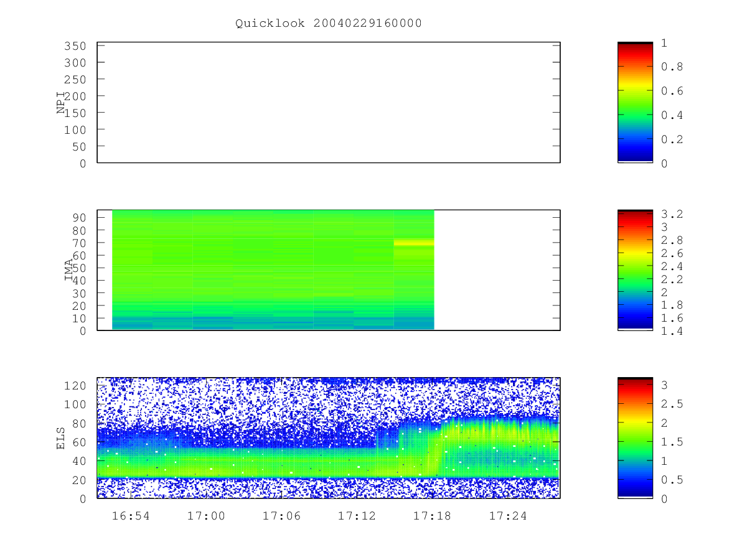This screenshot has width=747, height=560.
Task: Click the 0.5 label on ELS colorbar
Action: [x=671, y=480]
